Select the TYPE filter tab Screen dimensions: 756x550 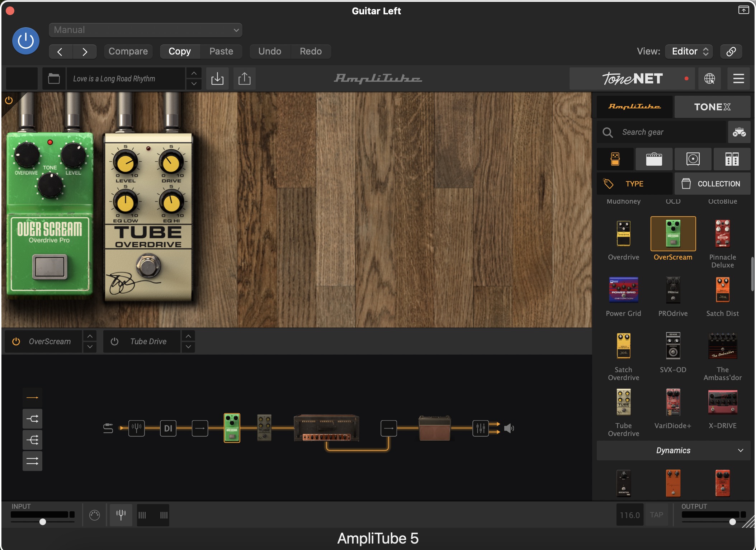pyautogui.click(x=634, y=184)
